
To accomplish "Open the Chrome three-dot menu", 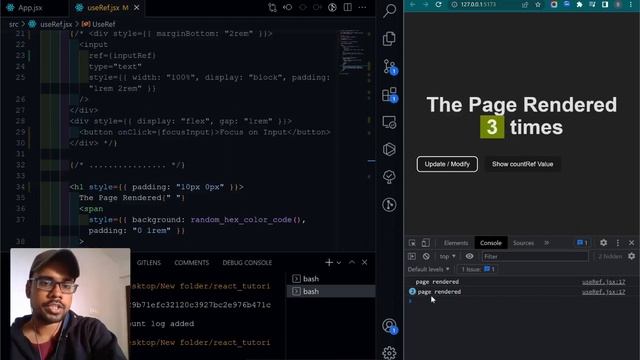I will click(x=631, y=4).
